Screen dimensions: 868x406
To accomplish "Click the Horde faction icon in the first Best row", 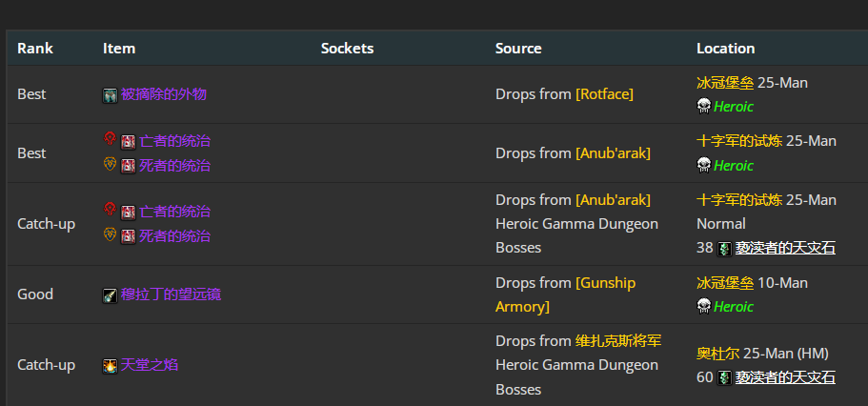I will 111,139.
